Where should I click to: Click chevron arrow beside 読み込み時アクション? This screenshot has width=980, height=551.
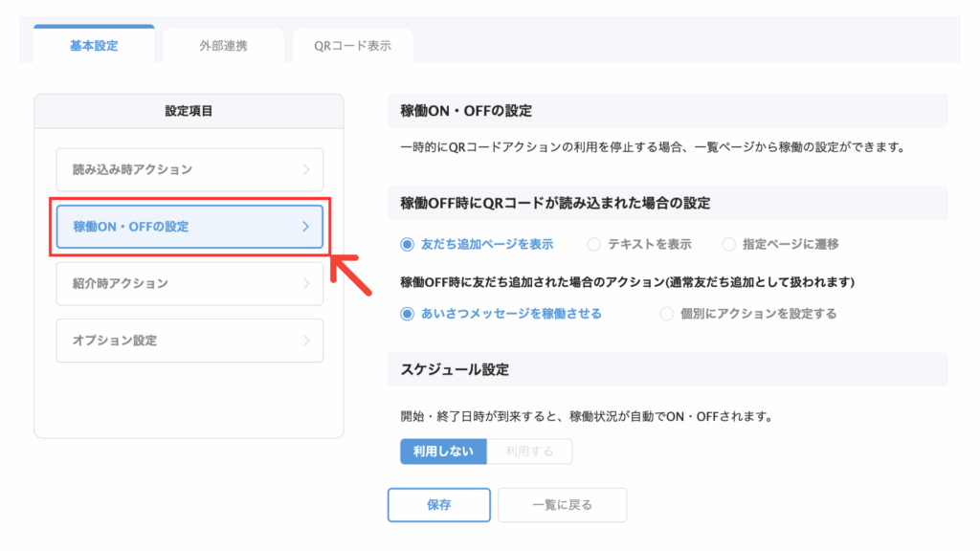(x=306, y=169)
